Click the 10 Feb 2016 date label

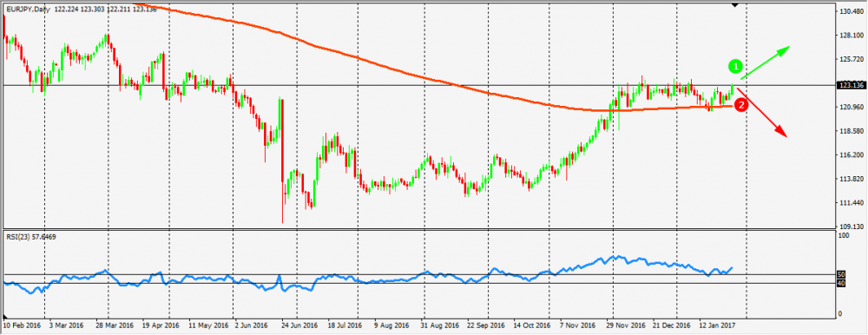(22, 325)
